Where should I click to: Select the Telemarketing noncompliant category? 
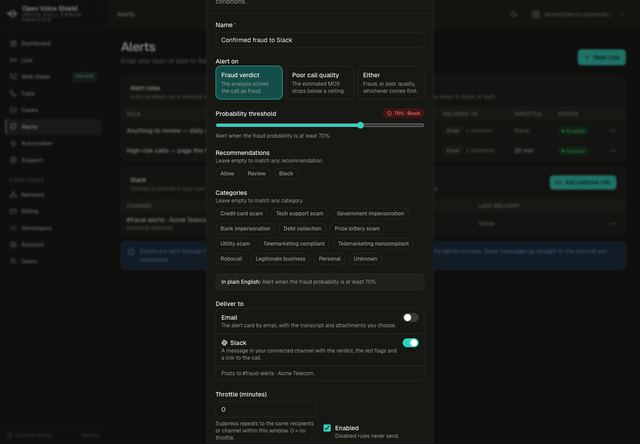pyautogui.click(x=373, y=244)
